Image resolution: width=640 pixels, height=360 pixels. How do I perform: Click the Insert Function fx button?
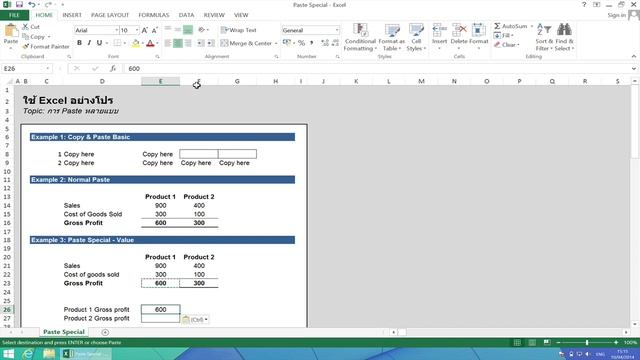coord(113,69)
